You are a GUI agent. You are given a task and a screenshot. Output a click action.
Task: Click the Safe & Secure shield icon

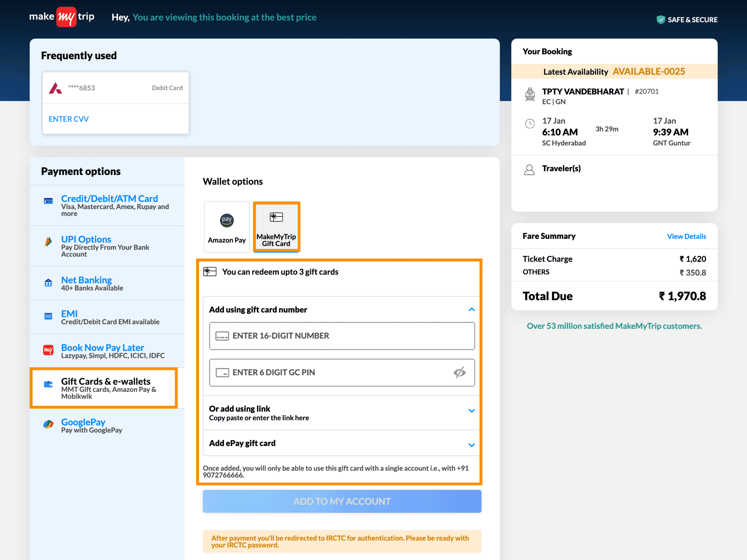[661, 20]
